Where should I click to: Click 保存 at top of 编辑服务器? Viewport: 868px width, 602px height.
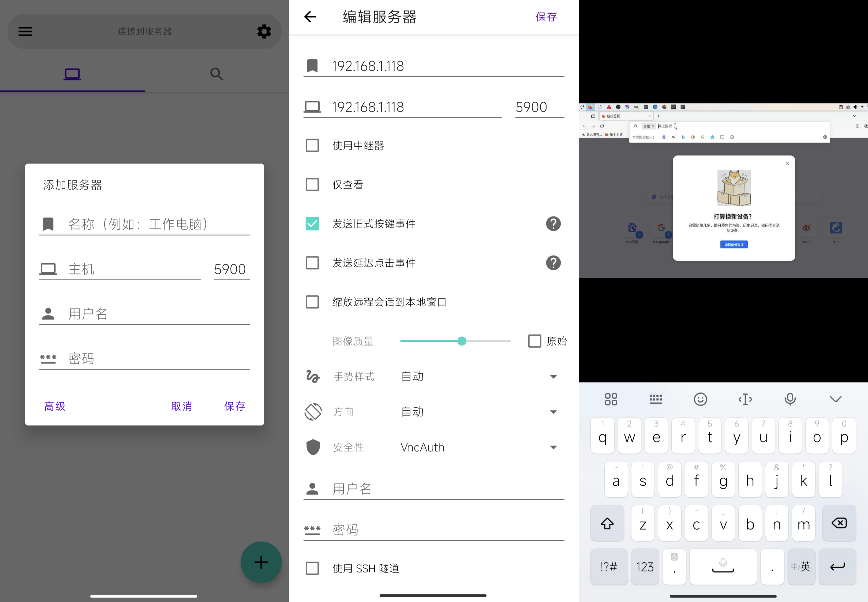click(546, 17)
